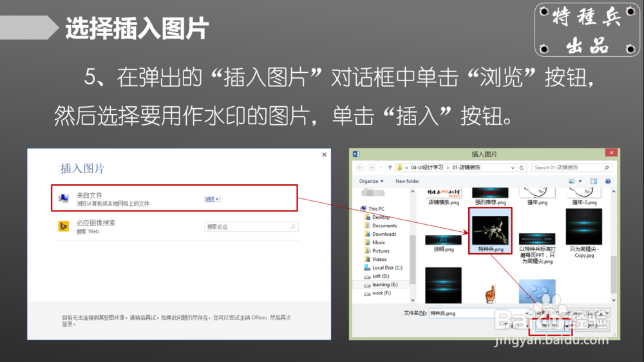The width and height of the screenshot is (644, 362).
Task: Open the filename history dropdown
Action: pos(527,314)
